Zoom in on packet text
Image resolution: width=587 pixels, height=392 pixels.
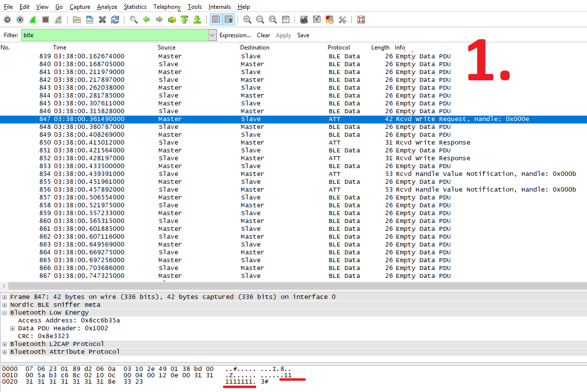coord(247,20)
